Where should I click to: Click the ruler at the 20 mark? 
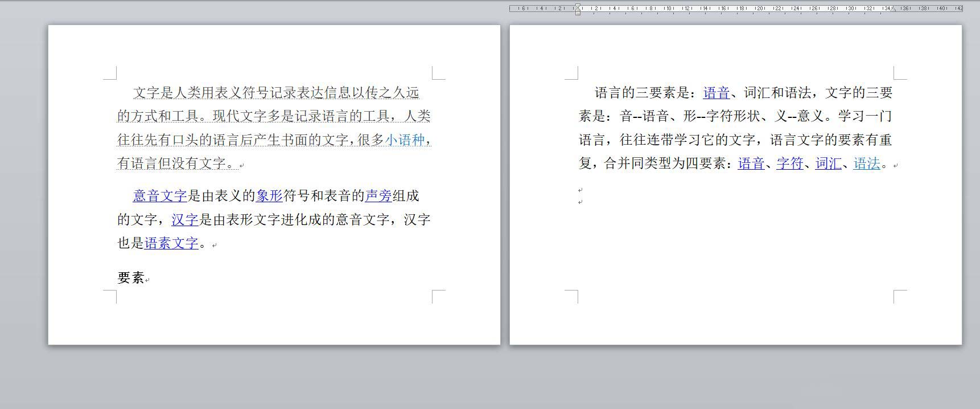[x=759, y=8]
